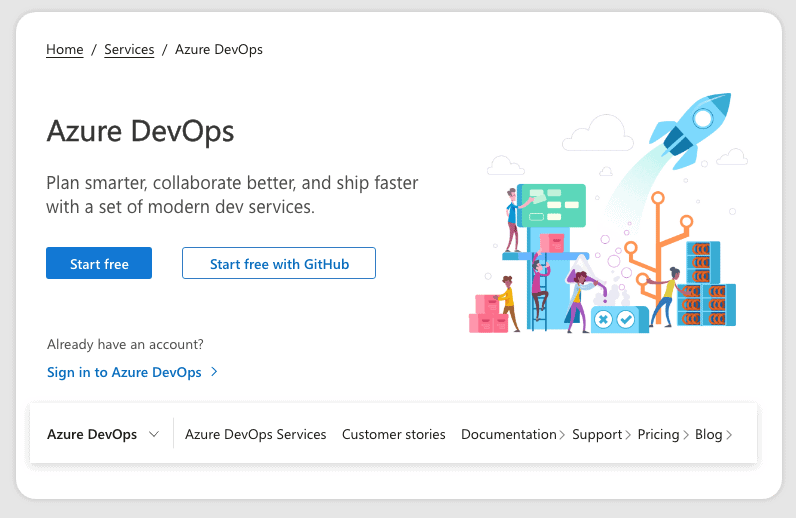796x518 pixels.
Task: Go to the Home breadcrumb link
Action: [x=64, y=49]
